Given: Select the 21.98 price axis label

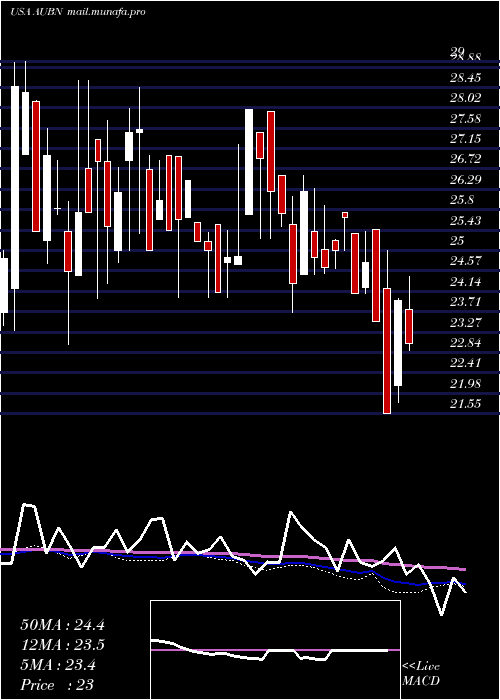Looking at the screenshot, I should [466, 383].
